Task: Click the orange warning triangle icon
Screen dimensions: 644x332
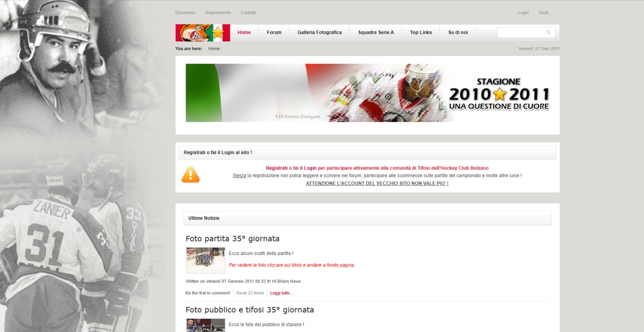Action: click(x=190, y=174)
